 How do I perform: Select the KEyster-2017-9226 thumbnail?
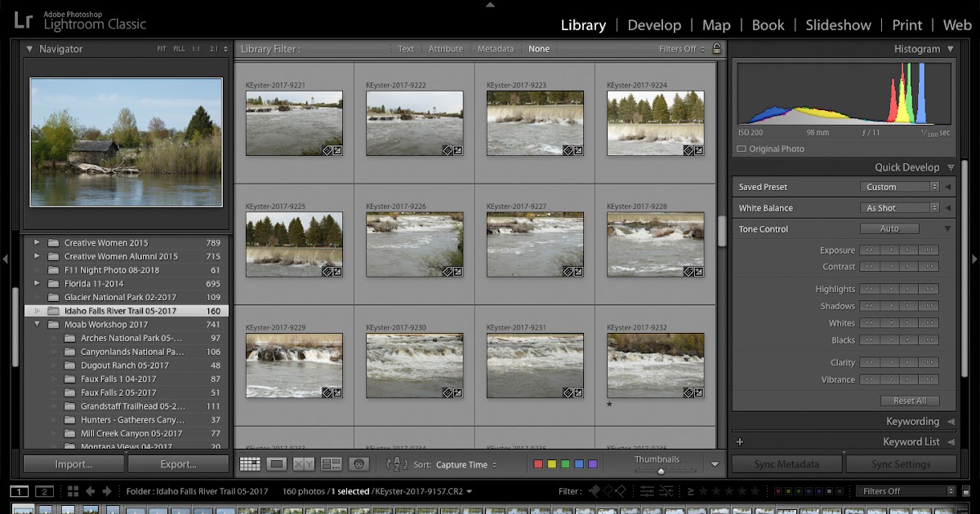(415, 245)
